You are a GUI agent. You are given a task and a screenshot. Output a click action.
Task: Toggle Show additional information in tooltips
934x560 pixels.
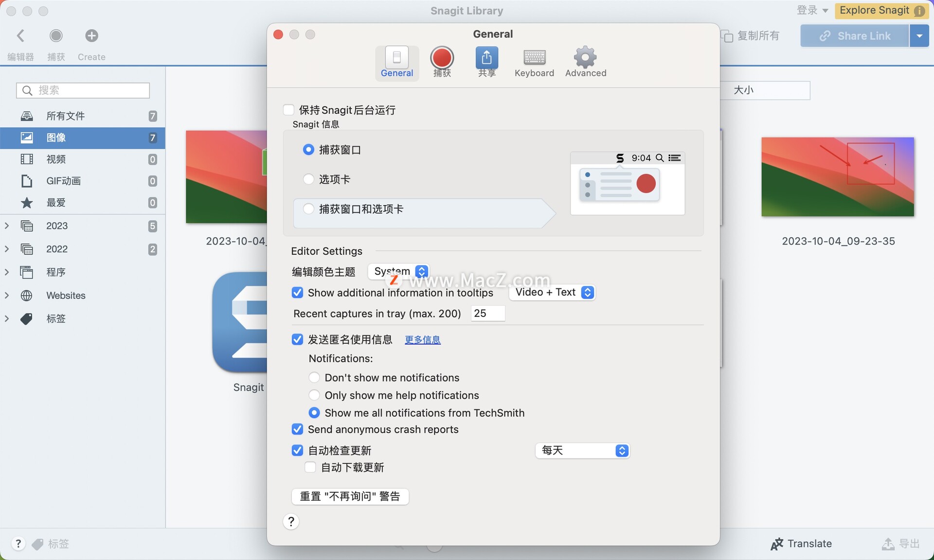[297, 293]
